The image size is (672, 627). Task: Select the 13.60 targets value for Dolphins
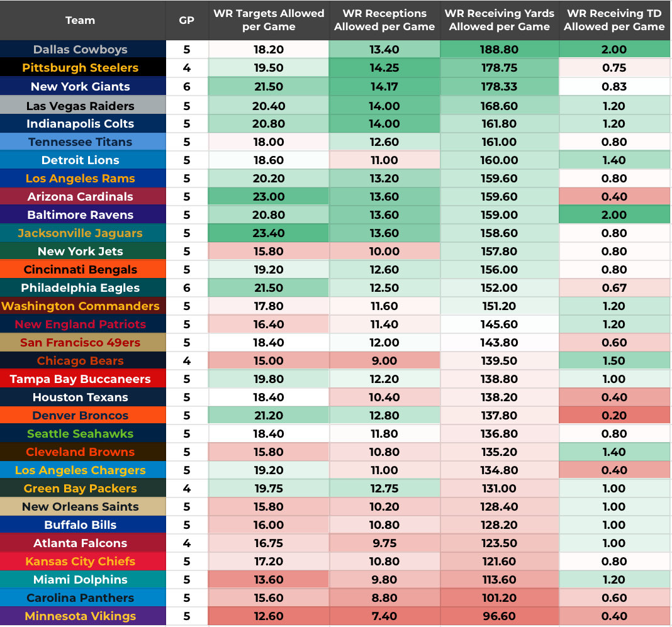coord(268,579)
